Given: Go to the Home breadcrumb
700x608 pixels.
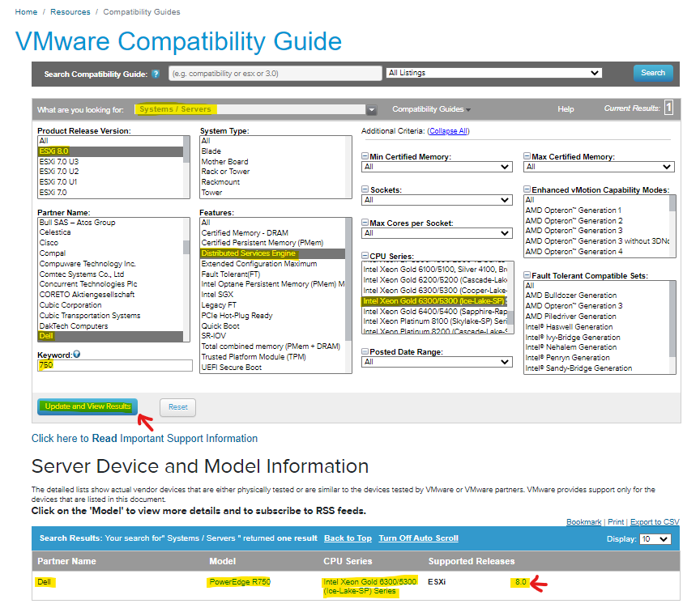Looking at the screenshot, I should coord(27,12).
